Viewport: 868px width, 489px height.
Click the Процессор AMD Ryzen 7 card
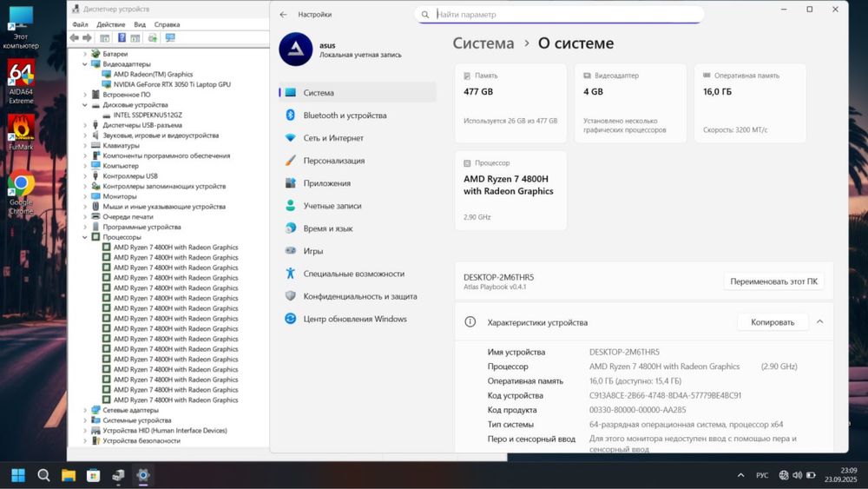point(511,190)
